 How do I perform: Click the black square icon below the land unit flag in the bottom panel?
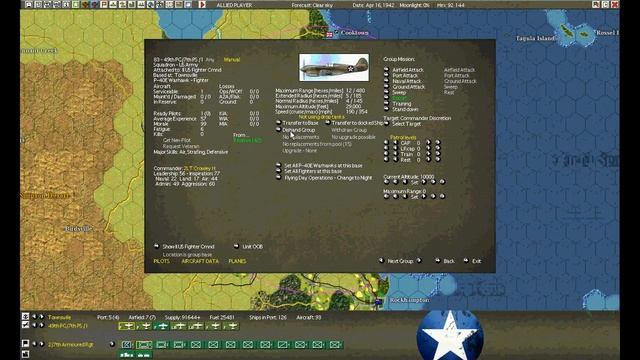pos(25,354)
